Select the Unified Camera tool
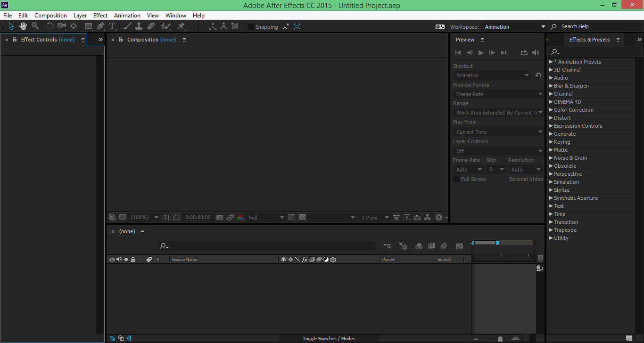The width and height of the screenshot is (644, 343). click(61, 26)
